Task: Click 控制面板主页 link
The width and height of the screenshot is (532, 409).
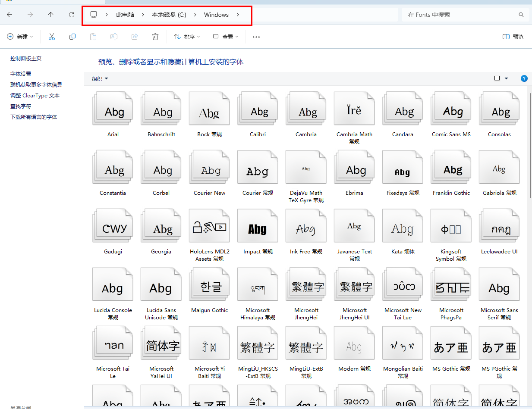Action: (26, 59)
